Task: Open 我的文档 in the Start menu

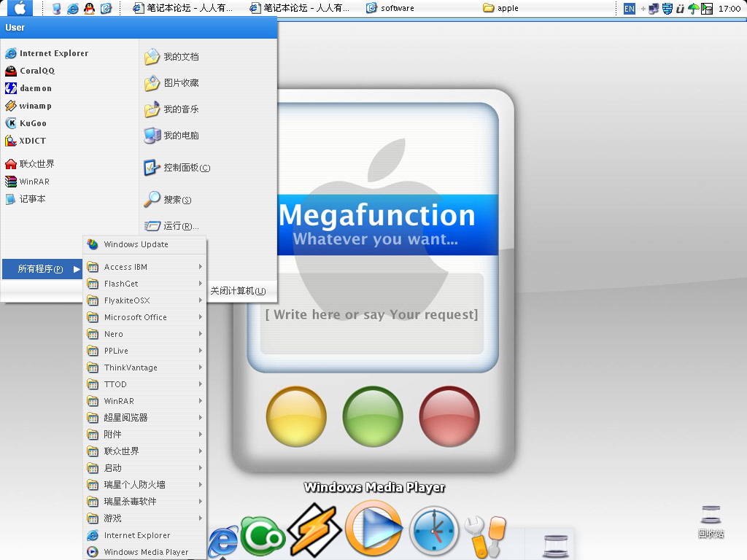Action: click(171, 57)
